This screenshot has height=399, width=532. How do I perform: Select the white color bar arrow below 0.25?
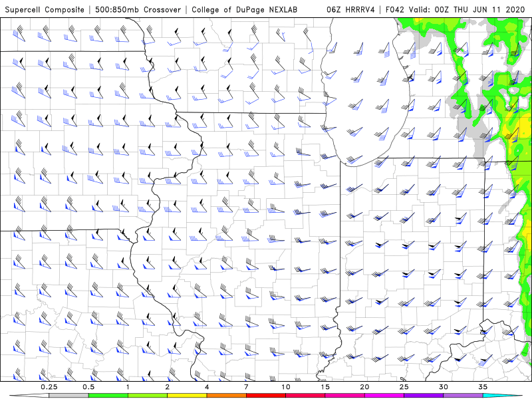pos(29,396)
